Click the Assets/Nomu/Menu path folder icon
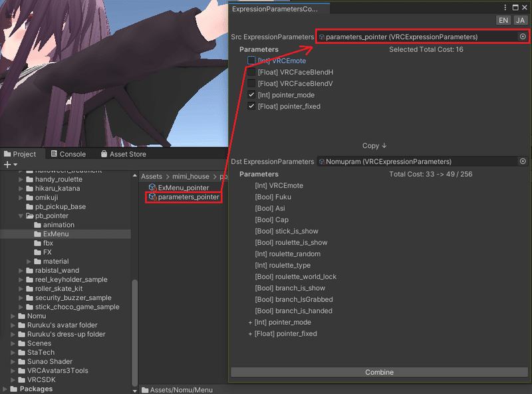This screenshot has height=394, width=532. [145, 390]
